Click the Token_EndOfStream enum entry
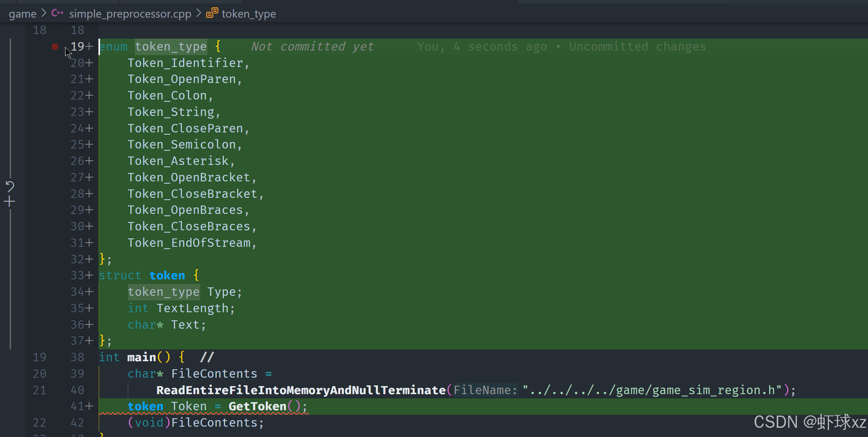 point(189,243)
